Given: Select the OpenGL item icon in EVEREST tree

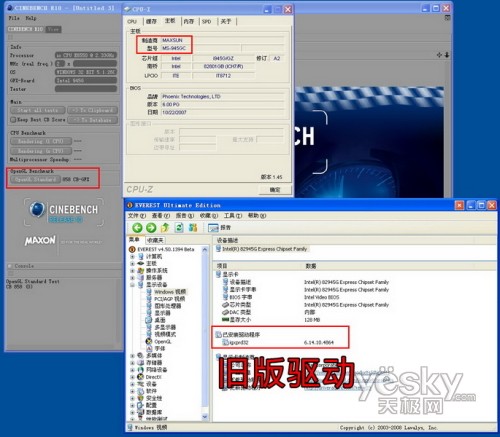Looking at the screenshot, I should click(149, 341).
